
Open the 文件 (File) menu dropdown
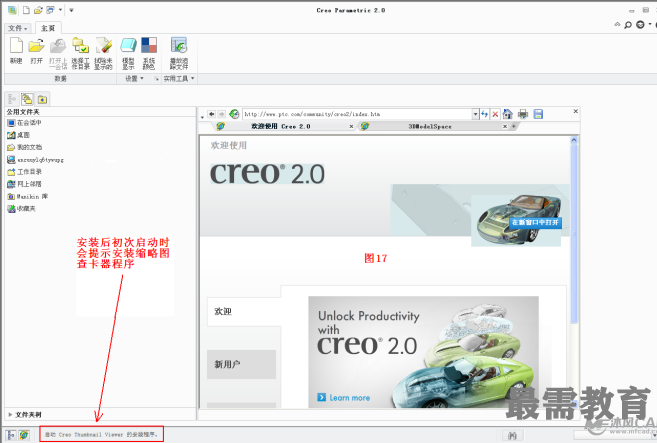click(18, 28)
